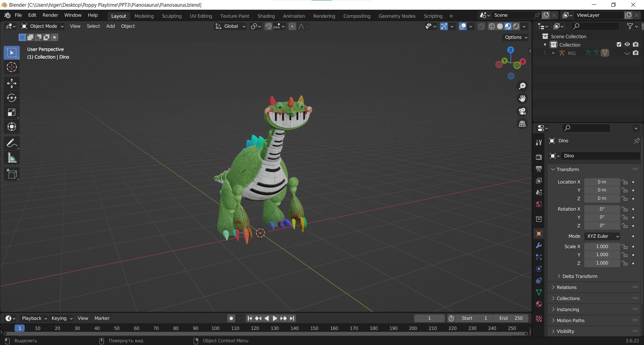Open the Object Constraints properties tab
Screen dimensions: 644x345
point(539,281)
